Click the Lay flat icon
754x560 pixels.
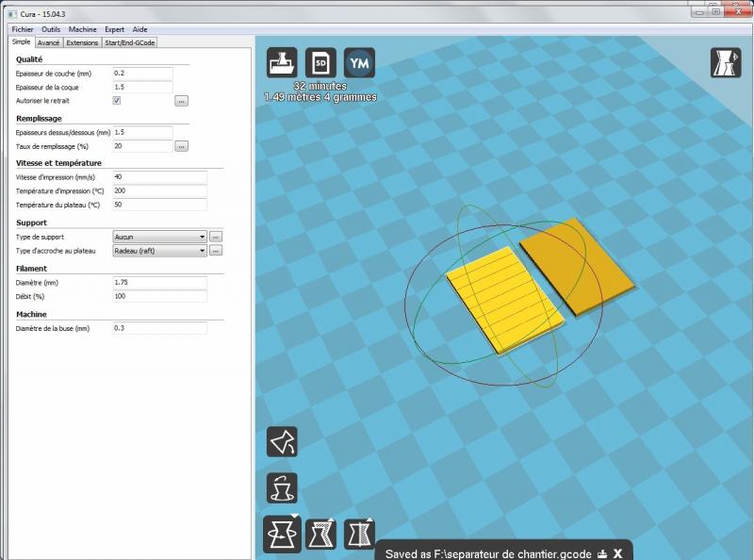pos(282,441)
